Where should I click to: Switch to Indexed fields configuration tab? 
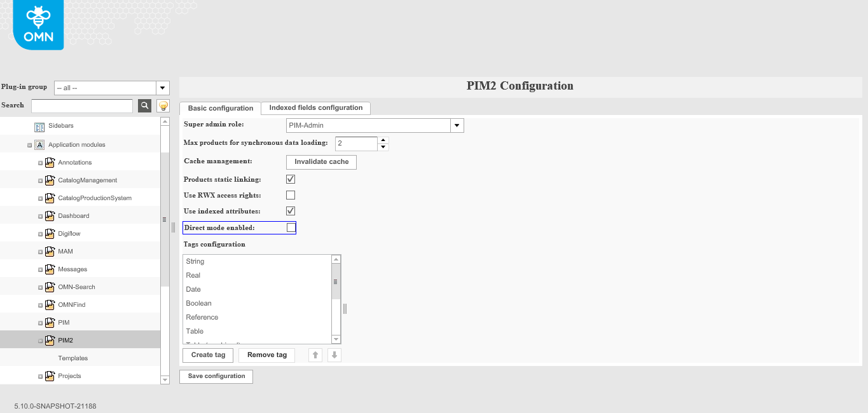pyautogui.click(x=315, y=108)
